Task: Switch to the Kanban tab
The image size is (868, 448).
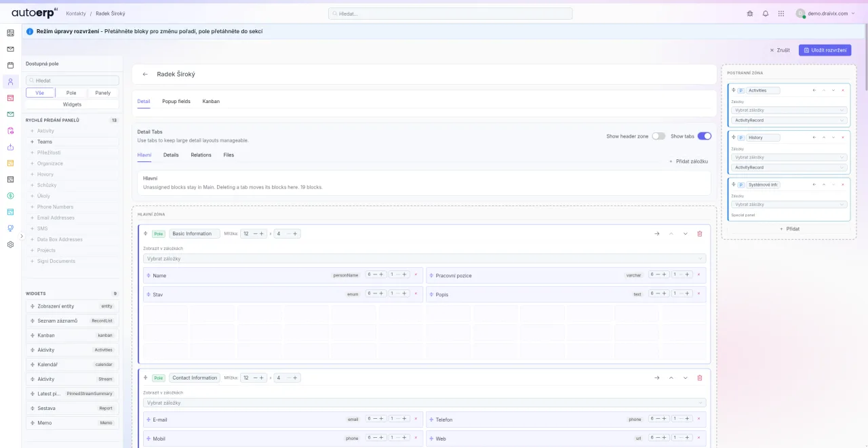Action: pyautogui.click(x=211, y=101)
